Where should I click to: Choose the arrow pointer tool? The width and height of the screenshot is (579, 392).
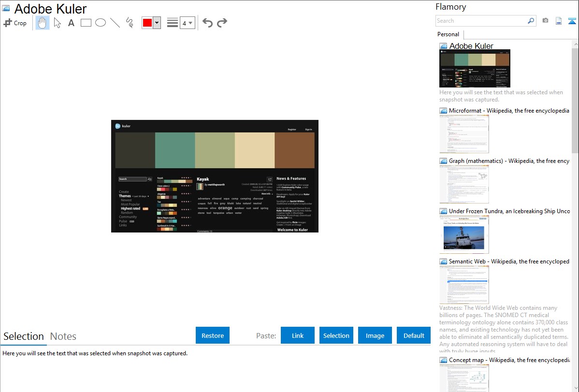pyautogui.click(x=57, y=23)
